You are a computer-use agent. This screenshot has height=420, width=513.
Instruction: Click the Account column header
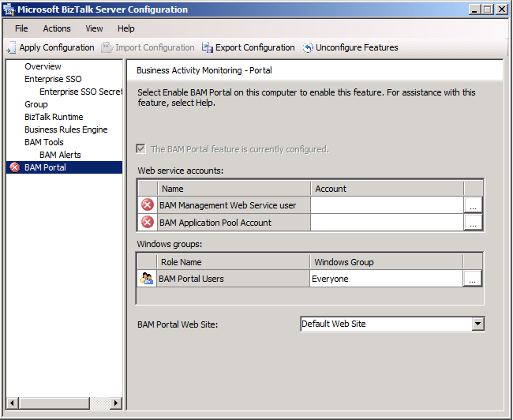coord(387,189)
